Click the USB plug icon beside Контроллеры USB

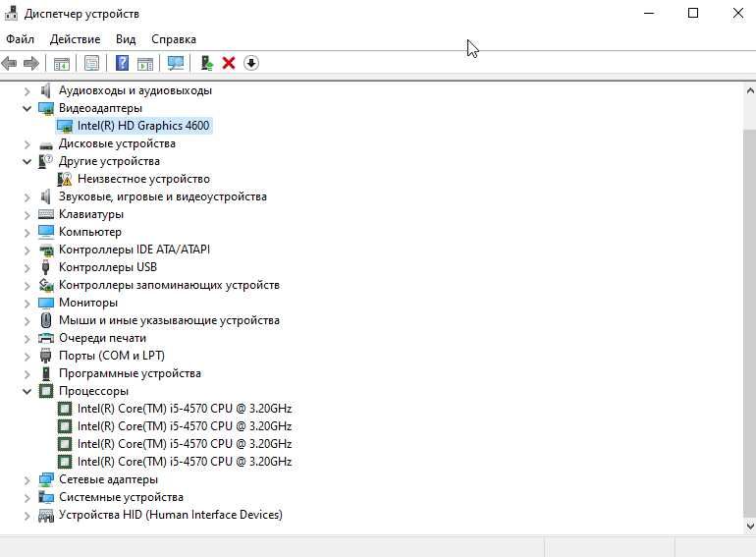pos(46,267)
